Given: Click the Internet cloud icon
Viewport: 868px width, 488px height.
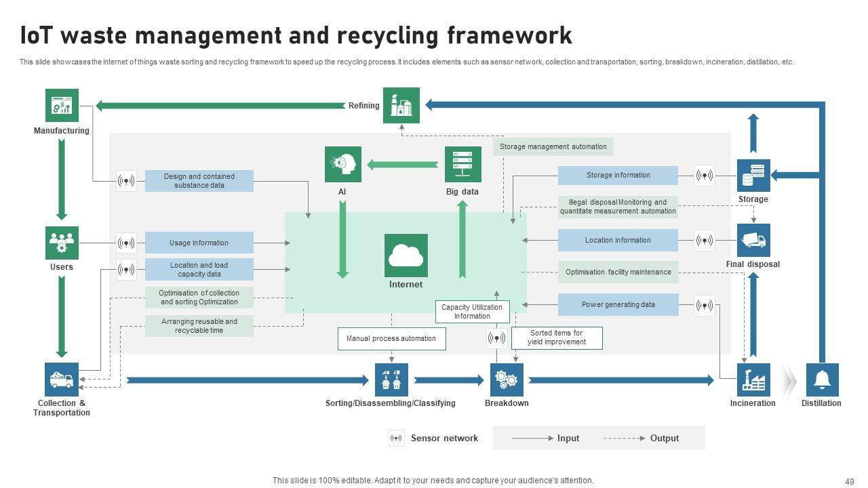Looking at the screenshot, I should pyautogui.click(x=406, y=256).
